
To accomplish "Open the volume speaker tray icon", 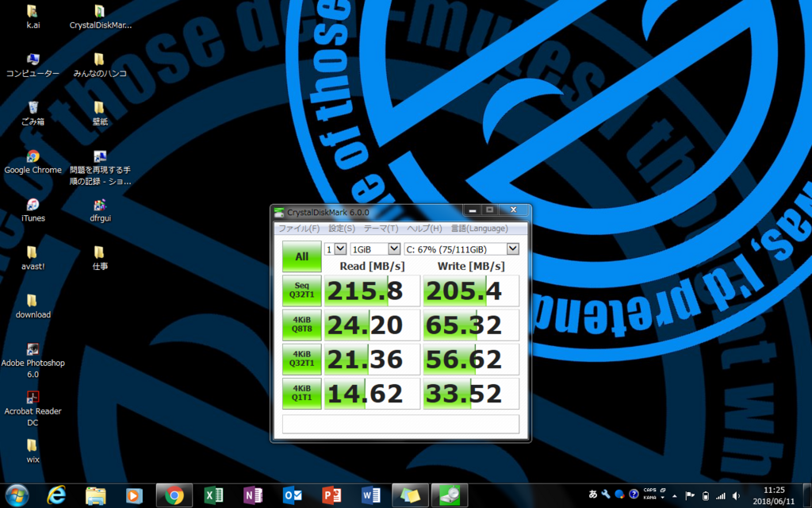I will (736, 496).
